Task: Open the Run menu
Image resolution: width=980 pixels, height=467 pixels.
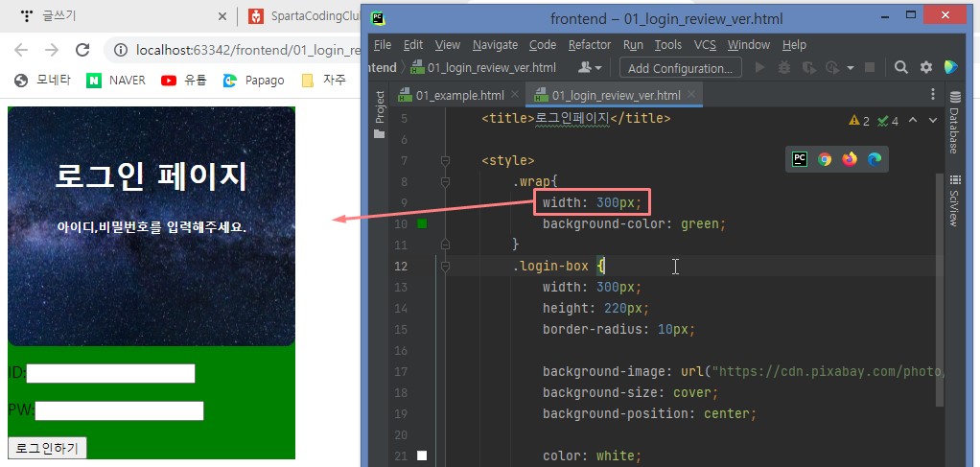Action: coord(633,45)
